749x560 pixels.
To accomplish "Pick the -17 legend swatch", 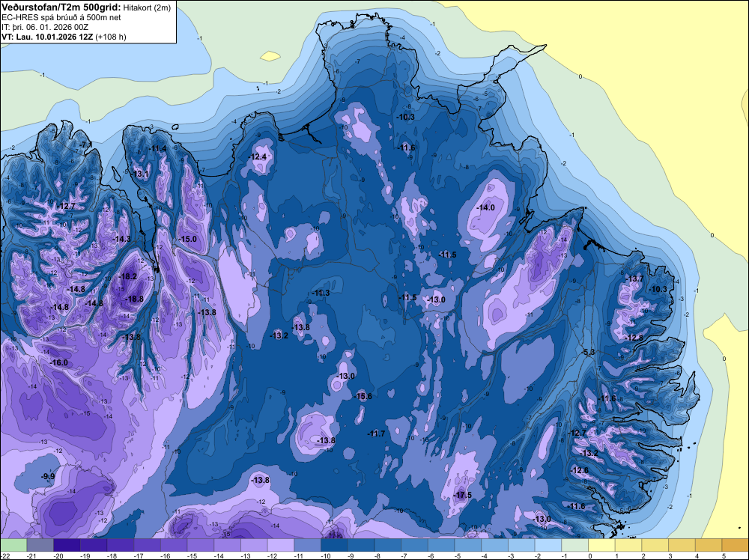I will pyautogui.click(x=147, y=545).
